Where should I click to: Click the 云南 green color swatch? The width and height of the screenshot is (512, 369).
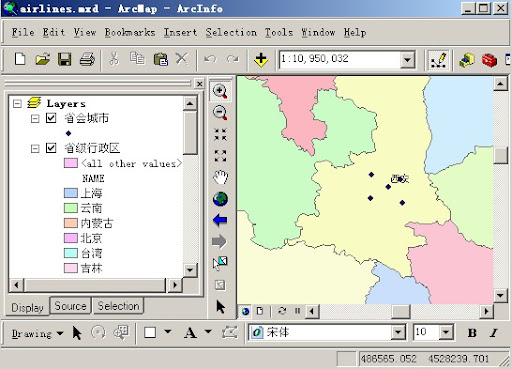pyautogui.click(x=71, y=208)
